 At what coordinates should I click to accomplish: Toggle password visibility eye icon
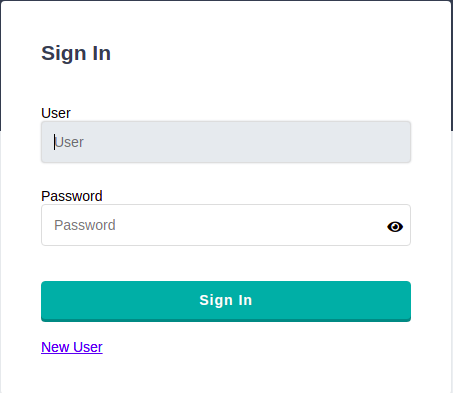coord(395,227)
